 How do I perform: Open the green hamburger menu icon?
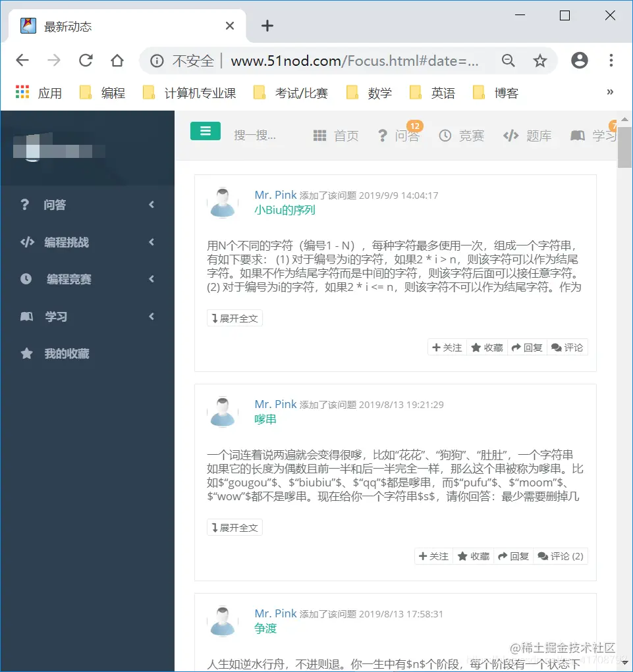point(206,131)
